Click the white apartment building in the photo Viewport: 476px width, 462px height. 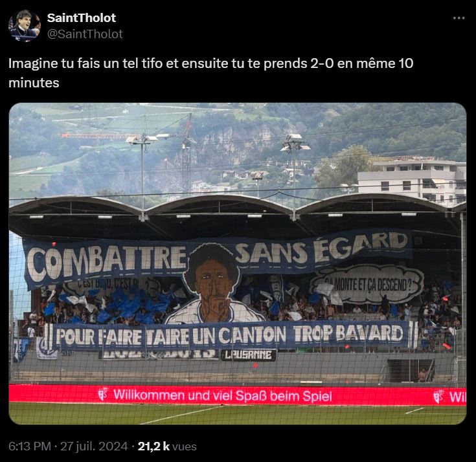coord(412,180)
